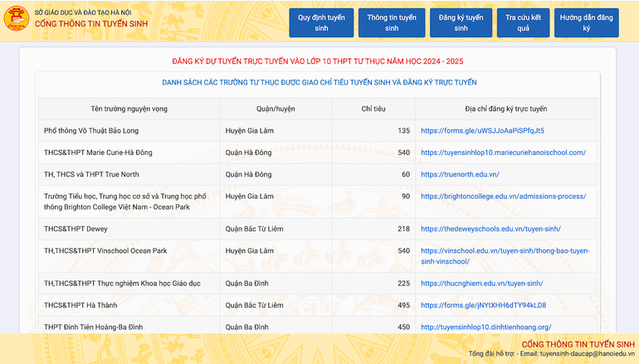
Task: Open the Marie Curie Hà Đông registration link
Action: click(503, 153)
